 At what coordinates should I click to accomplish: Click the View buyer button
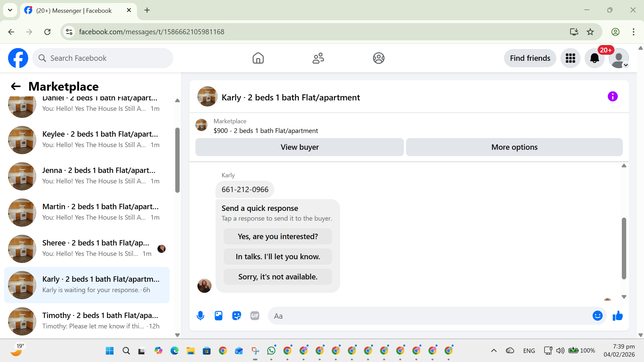point(300,147)
